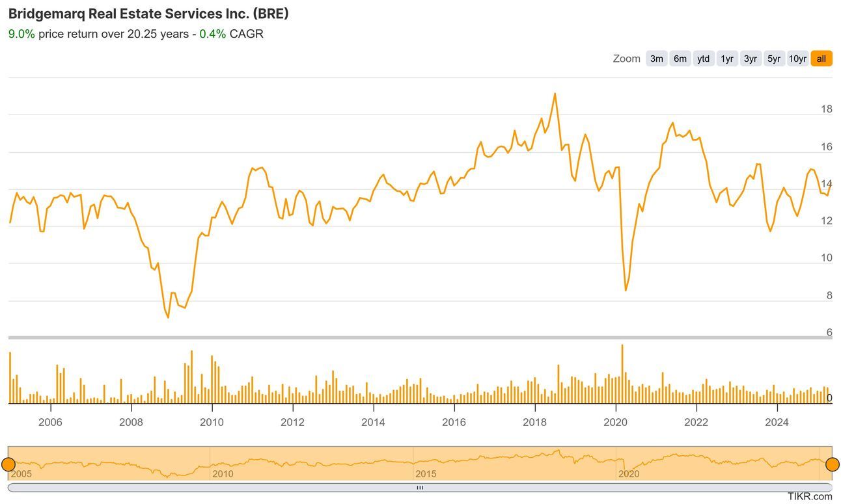Image resolution: width=841 pixels, height=504 pixels.
Task: Click the 0 volume axis label
Action: point(829,398)
